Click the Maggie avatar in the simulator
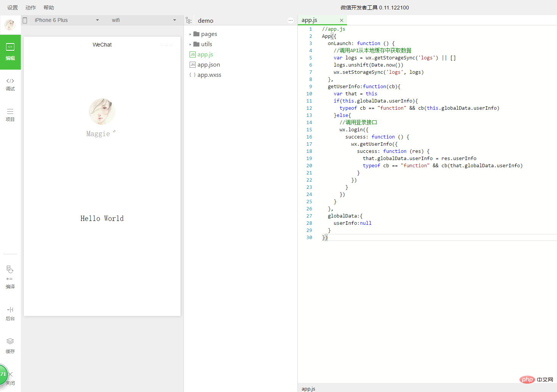 [x=102, y=112]
